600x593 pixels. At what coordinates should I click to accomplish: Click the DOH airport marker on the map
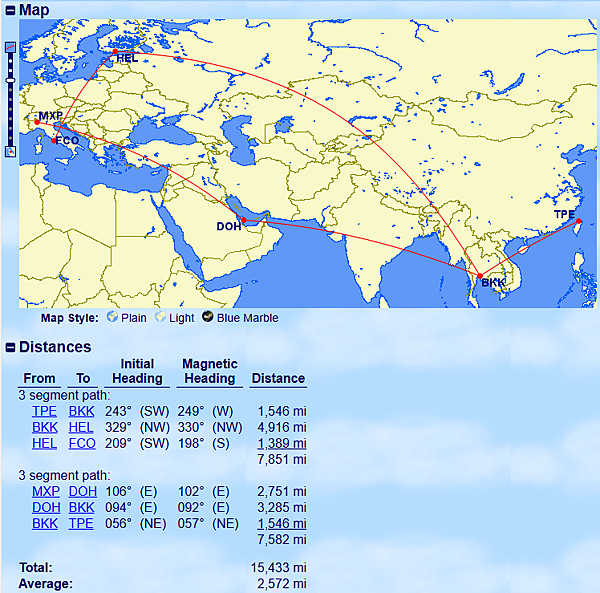pyautogui.click(x=244, y=220)
